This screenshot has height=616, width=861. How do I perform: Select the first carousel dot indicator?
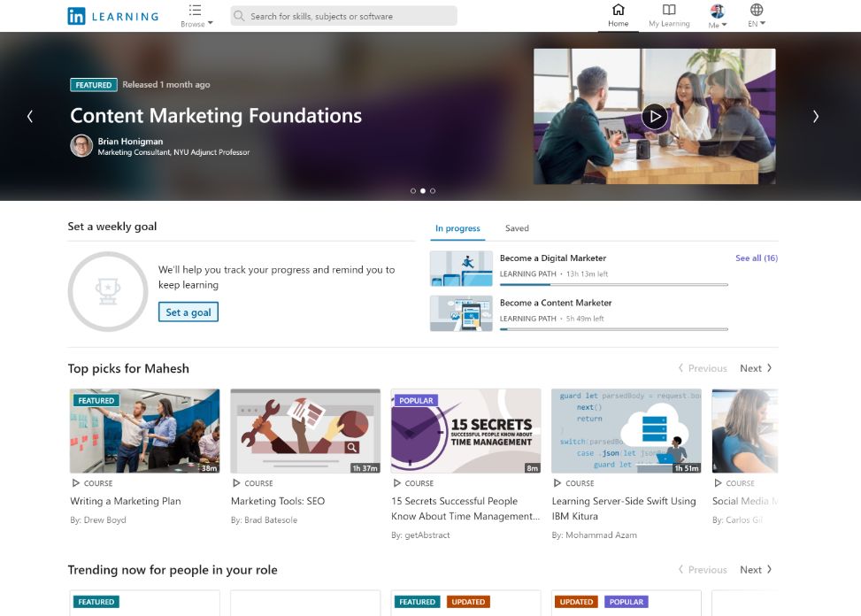click(413, 190)
